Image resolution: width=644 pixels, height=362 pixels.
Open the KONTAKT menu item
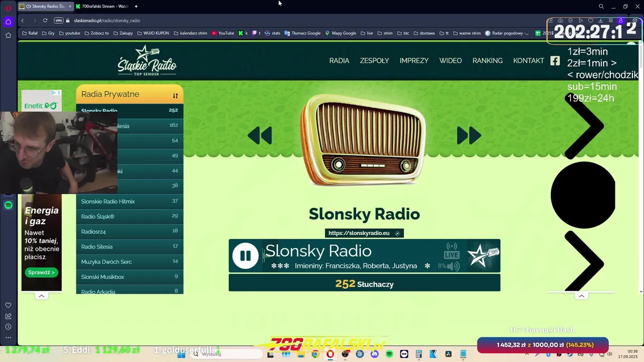click(529, 60)
